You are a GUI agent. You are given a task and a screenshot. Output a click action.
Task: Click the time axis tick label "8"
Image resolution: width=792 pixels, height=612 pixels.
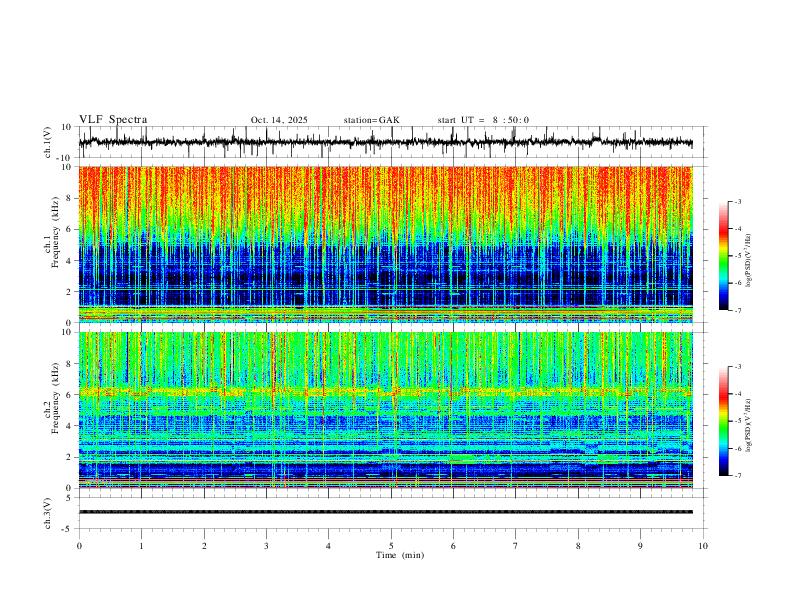[x=578, y=546]
